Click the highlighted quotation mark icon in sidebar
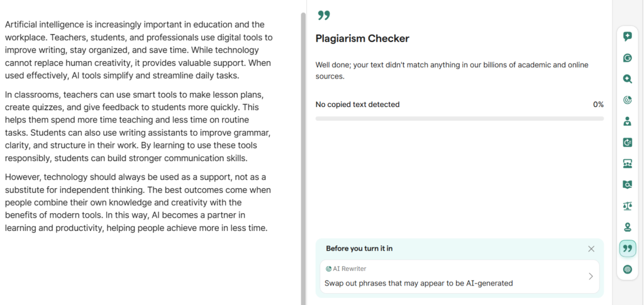The width and height of the screenshot is (644, 305). 627,248
